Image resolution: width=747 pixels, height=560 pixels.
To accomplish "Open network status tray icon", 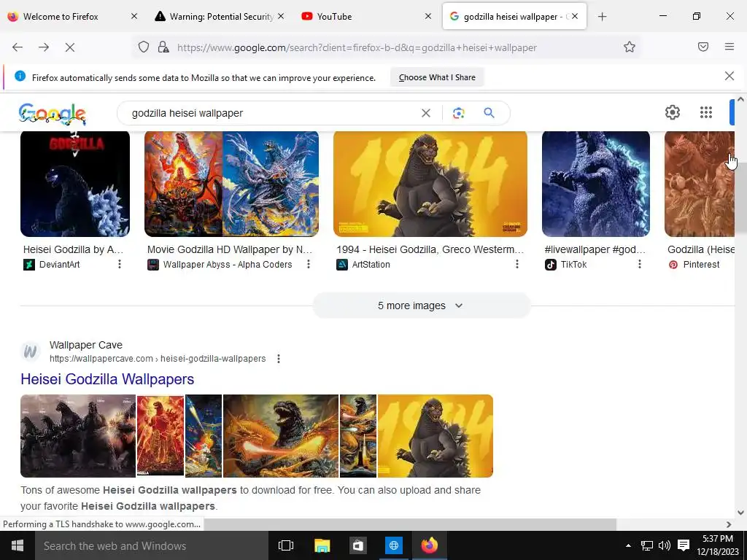I will point(646,545).
